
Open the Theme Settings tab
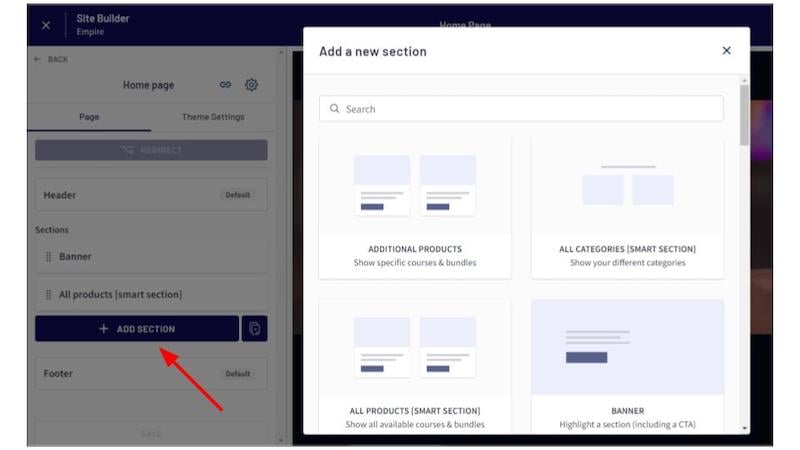pos(213,117)
